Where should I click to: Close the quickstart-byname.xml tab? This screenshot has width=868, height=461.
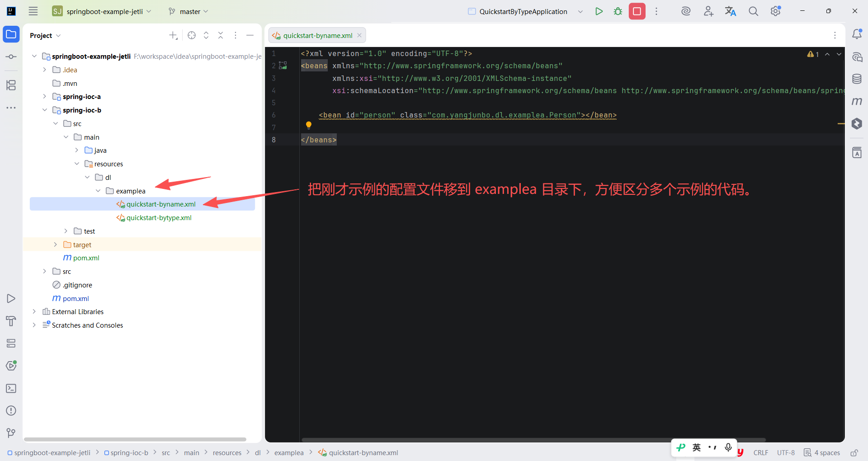[359, 35]
